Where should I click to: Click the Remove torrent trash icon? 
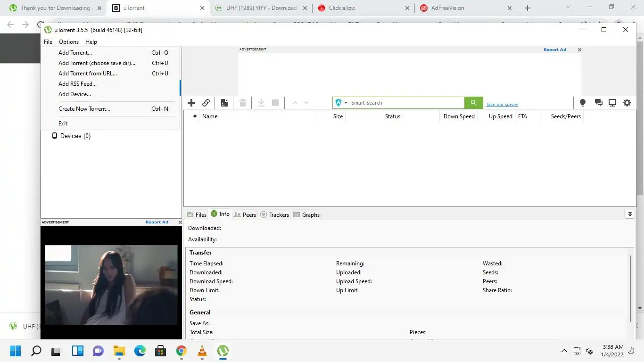point(243,103)
